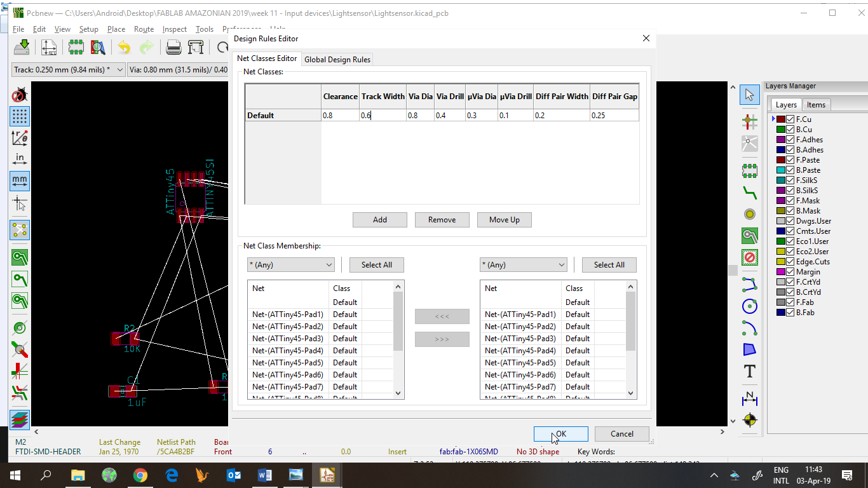Show filled areas in zones

point(20,257)
